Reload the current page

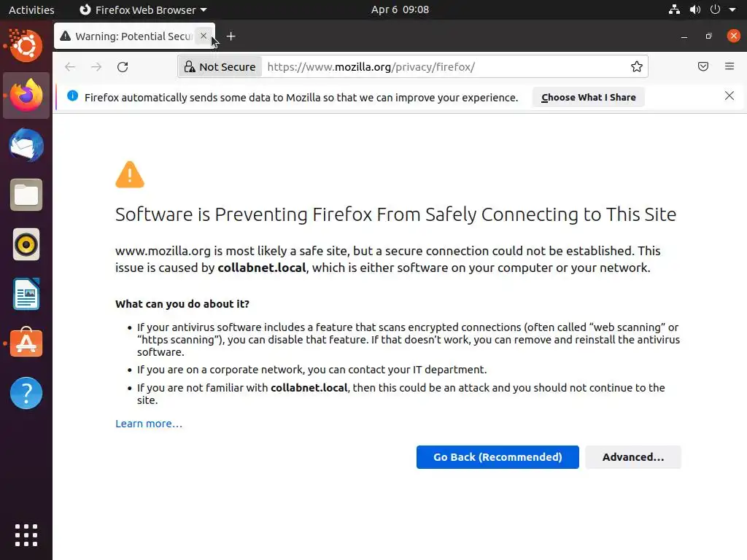click(123, 67)
